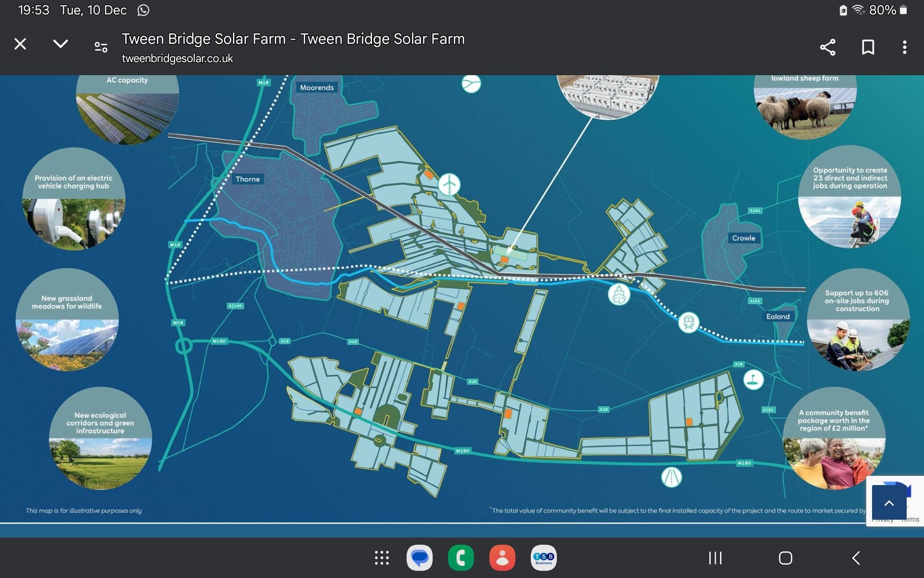Expand the page with the chevron-down control

click(61, 44)
